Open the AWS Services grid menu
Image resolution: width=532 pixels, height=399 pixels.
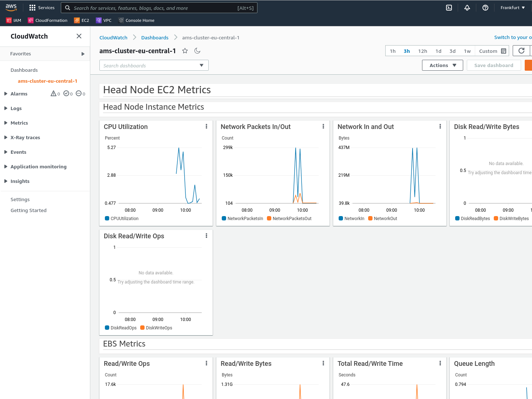[32, 8]
